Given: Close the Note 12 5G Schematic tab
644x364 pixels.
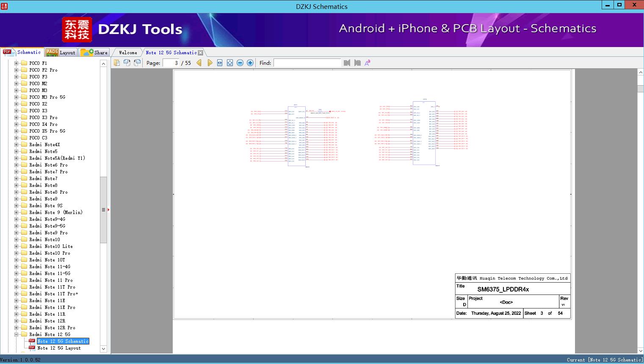Looking at the screenshot, I should pos(201,53).
